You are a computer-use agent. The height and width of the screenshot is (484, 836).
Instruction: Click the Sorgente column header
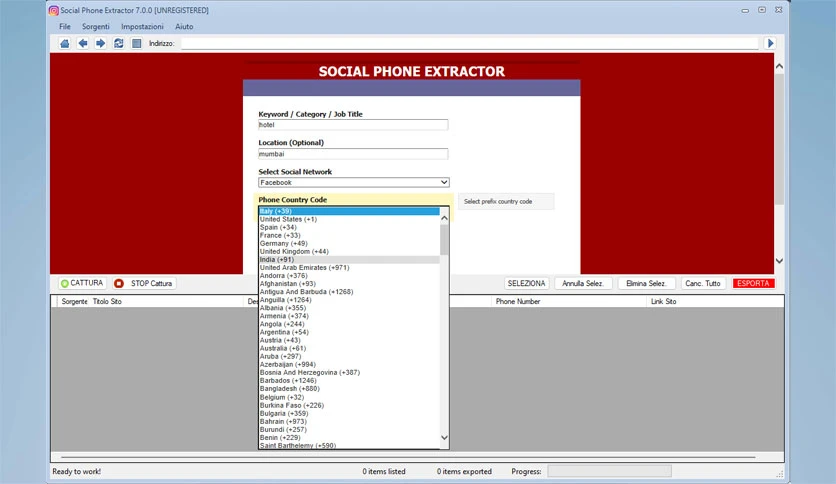[74, 301]
